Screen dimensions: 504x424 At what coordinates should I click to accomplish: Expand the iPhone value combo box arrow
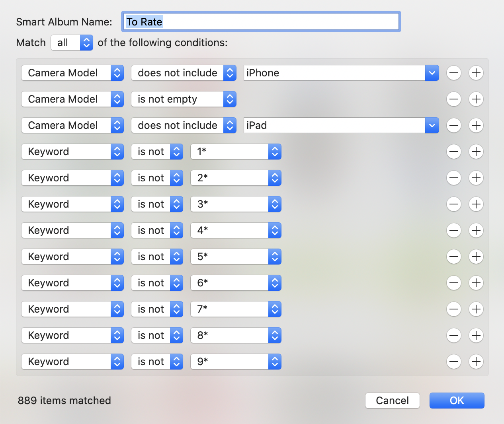pos(432,73)
